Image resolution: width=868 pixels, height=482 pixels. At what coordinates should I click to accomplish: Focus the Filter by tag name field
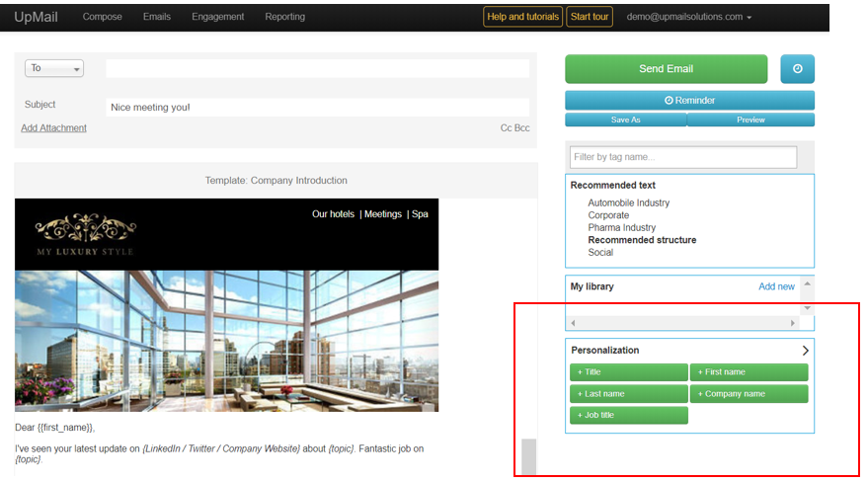point(683,157)
